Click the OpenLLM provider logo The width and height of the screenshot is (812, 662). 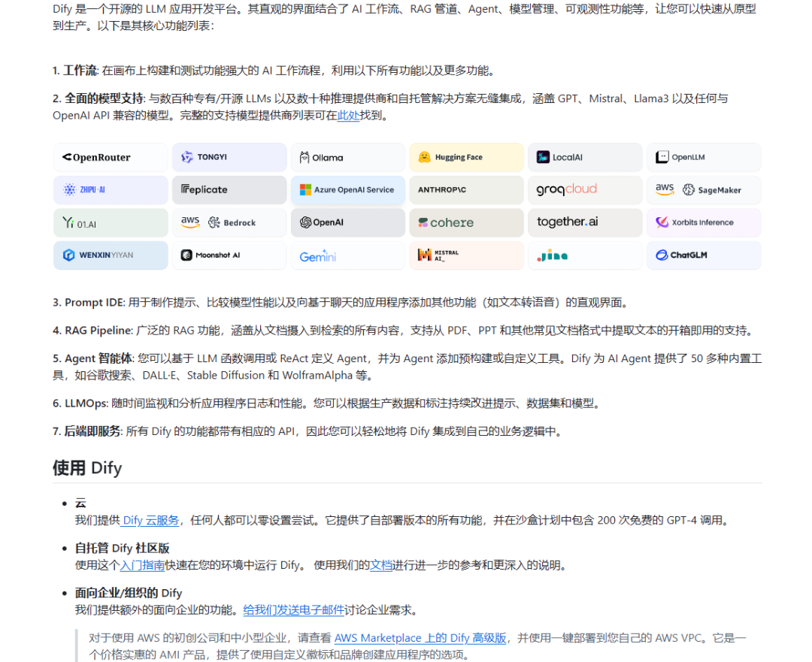coord(703,157)
